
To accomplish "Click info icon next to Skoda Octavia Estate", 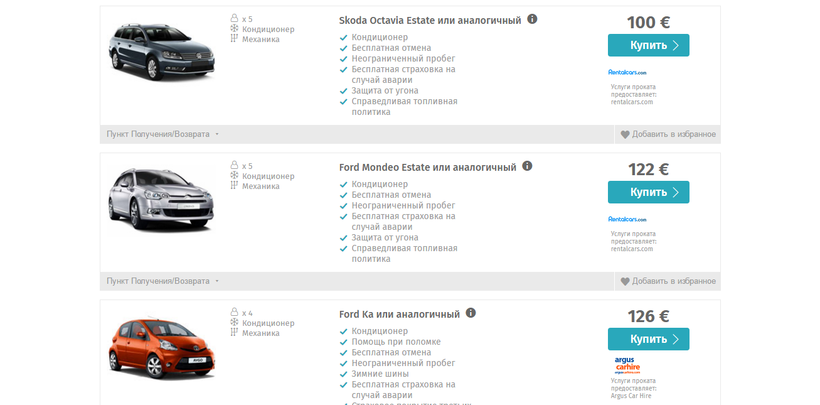I will click(x=532, y=19).
